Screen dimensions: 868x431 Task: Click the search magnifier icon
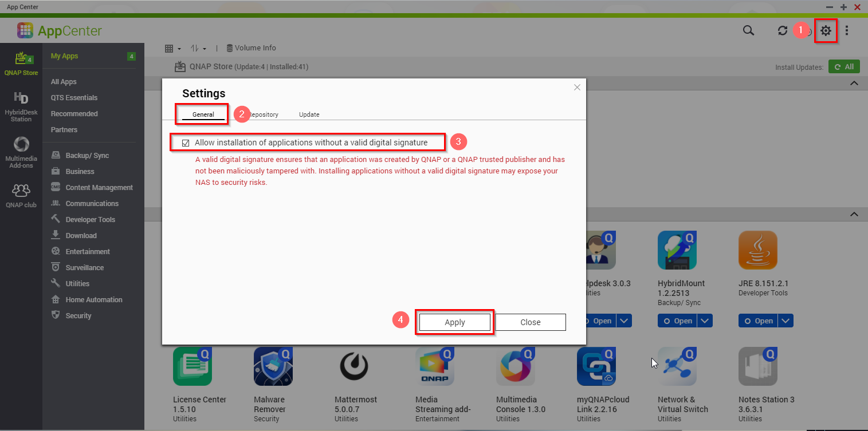[x=748, y=31]
